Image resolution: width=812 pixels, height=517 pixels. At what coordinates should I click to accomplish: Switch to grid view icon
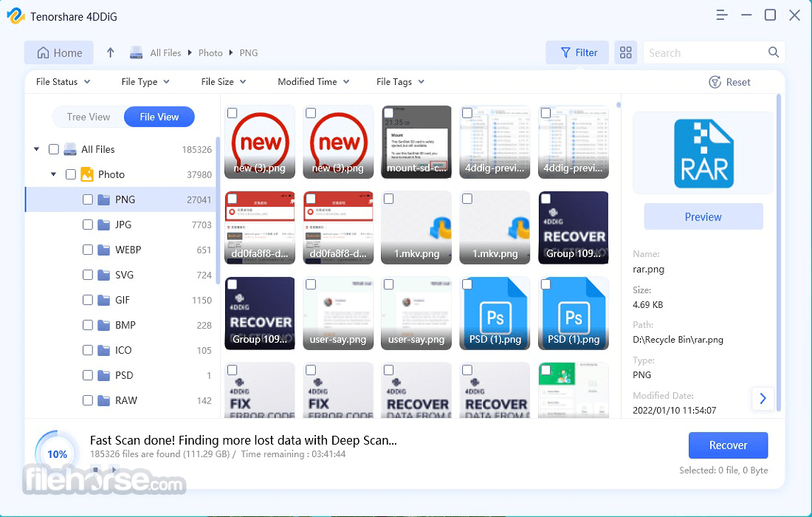click(x=625, y=52)
